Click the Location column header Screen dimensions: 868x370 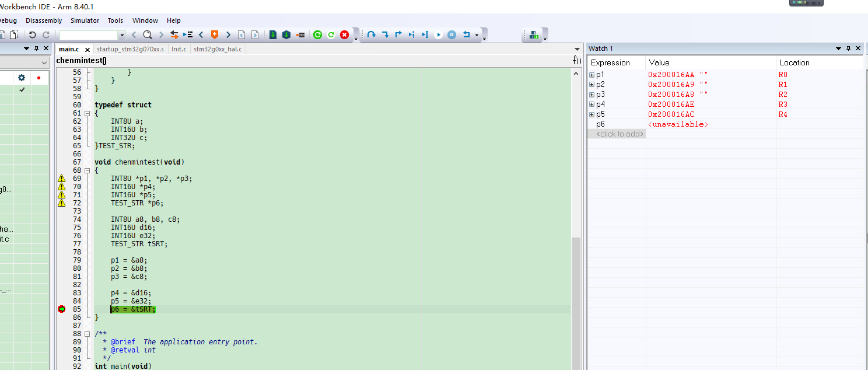(x=819, y=62)
